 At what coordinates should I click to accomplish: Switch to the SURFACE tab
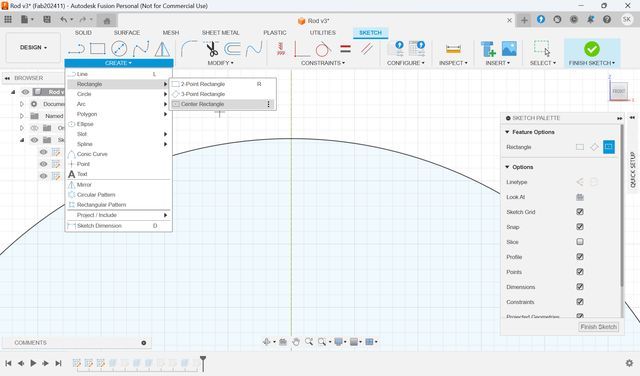[x=127, y=33]
